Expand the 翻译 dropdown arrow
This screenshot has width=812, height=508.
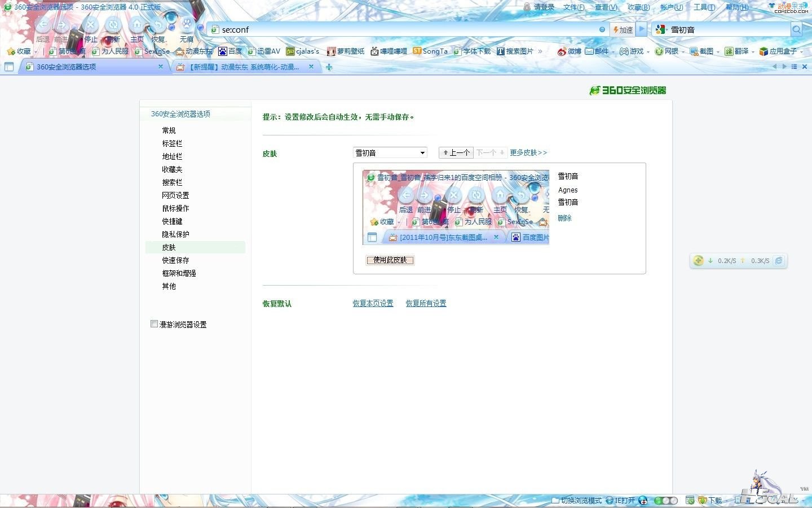[x=753, y=52]
